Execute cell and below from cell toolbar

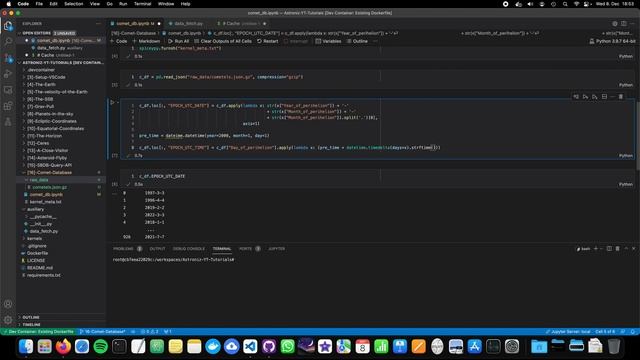(x=595, y=97)
